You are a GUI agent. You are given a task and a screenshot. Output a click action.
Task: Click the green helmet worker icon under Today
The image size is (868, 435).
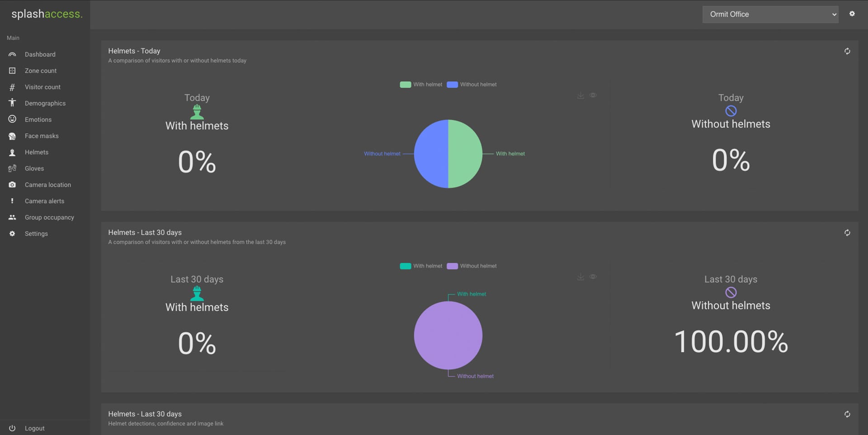coord(197,112)
